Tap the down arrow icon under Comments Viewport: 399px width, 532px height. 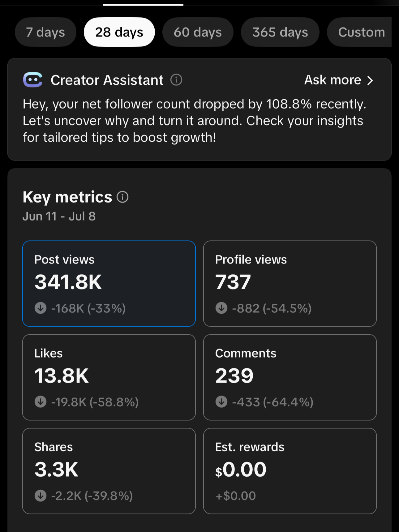click(221, 402)
